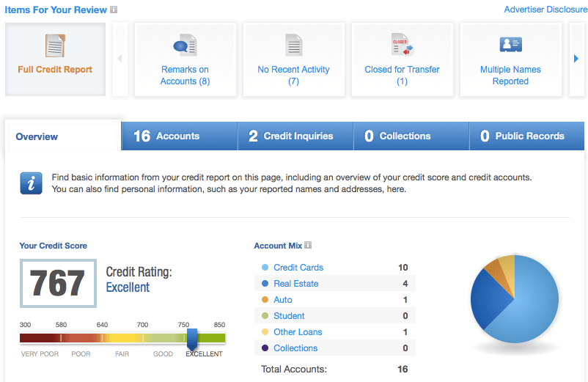Click the VERY POOR label under score bar
Image resolution: width=588 pixels, height=382 pixels.
[40, 354]
